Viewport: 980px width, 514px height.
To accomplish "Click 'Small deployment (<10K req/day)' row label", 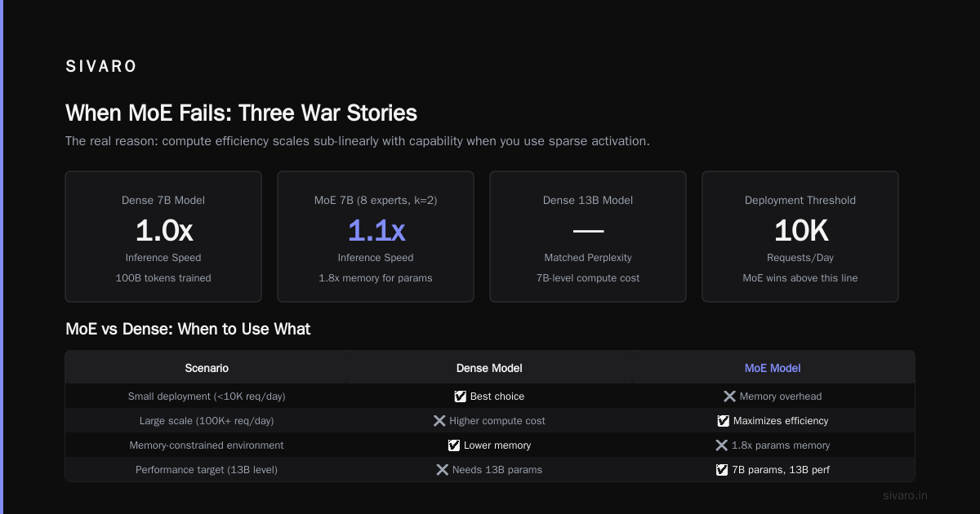I will point(207,397).
